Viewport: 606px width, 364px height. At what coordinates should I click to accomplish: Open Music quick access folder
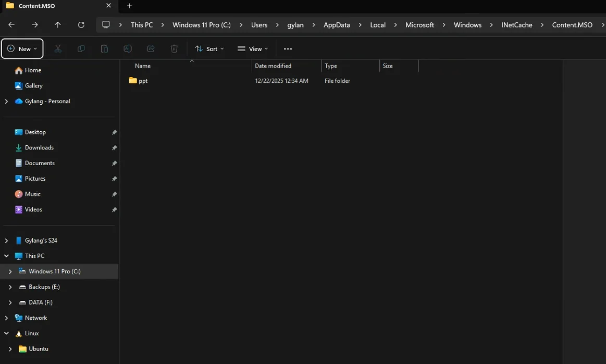[28, 194]
